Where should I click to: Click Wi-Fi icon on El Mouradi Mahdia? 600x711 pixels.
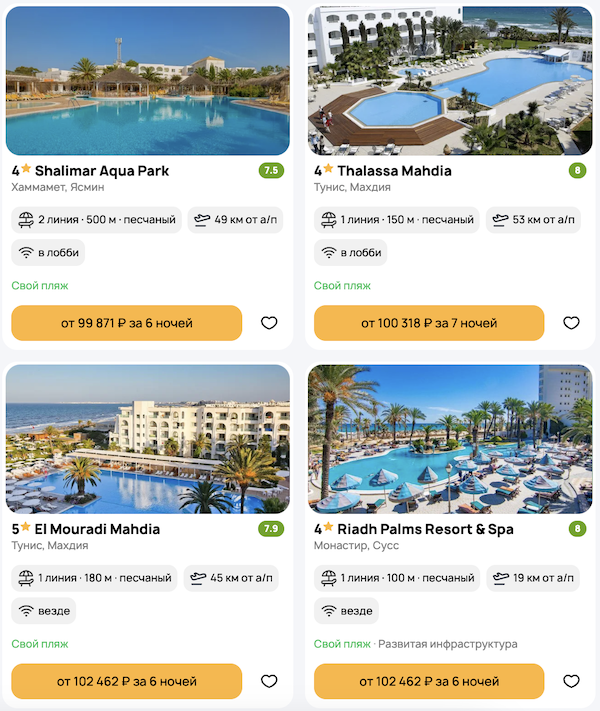[25, 610]
